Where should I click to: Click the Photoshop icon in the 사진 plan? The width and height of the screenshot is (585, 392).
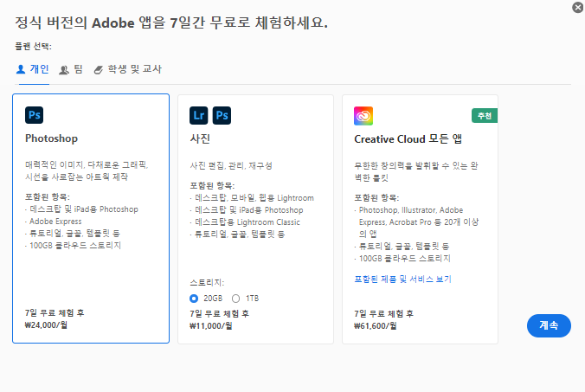222,115
